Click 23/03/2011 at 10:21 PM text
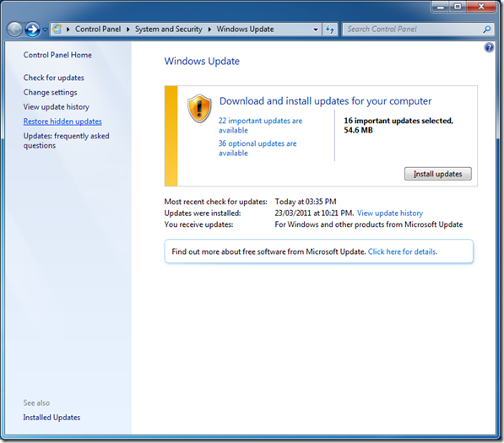Image resolution: width=504 pixels, height=443 pixels. pyautogui.click(x=314, y=213)
